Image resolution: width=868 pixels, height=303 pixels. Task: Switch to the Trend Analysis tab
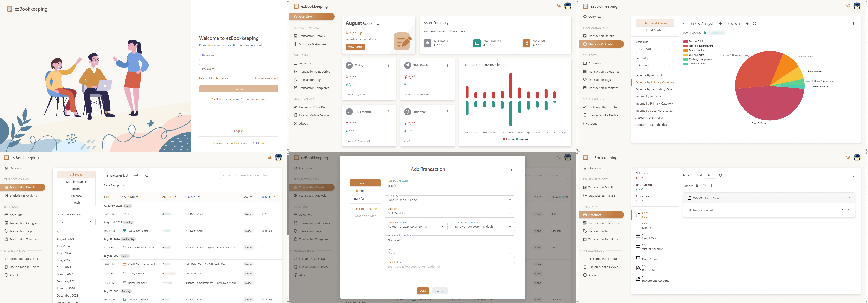655,30
